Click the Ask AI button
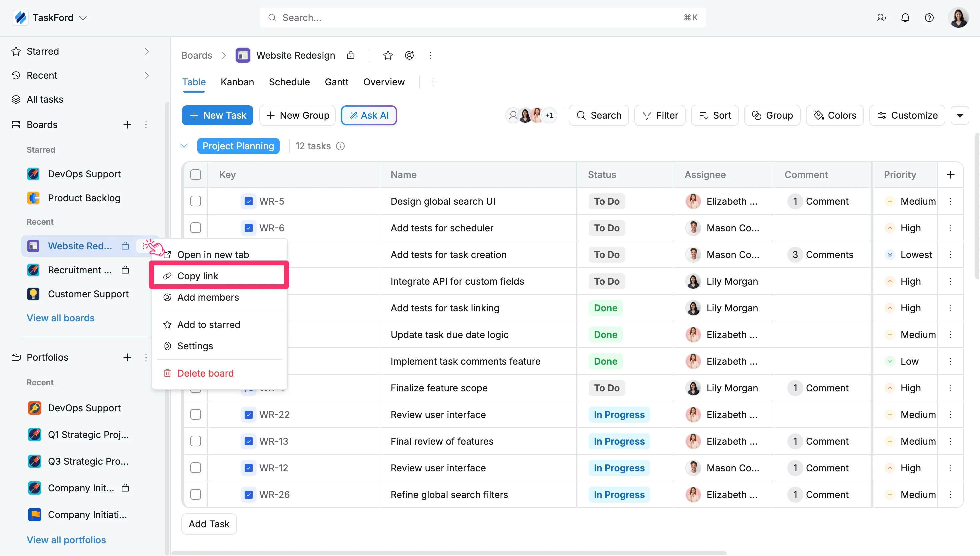This screenshot has width=980, height=556. (369, 115)
